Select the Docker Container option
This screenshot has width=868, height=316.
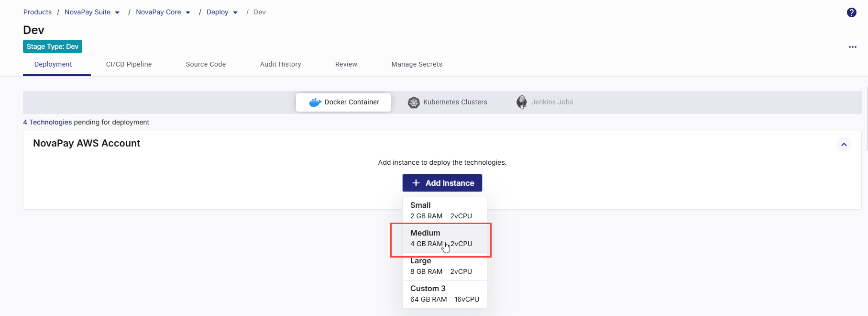[x=343, y=102]
